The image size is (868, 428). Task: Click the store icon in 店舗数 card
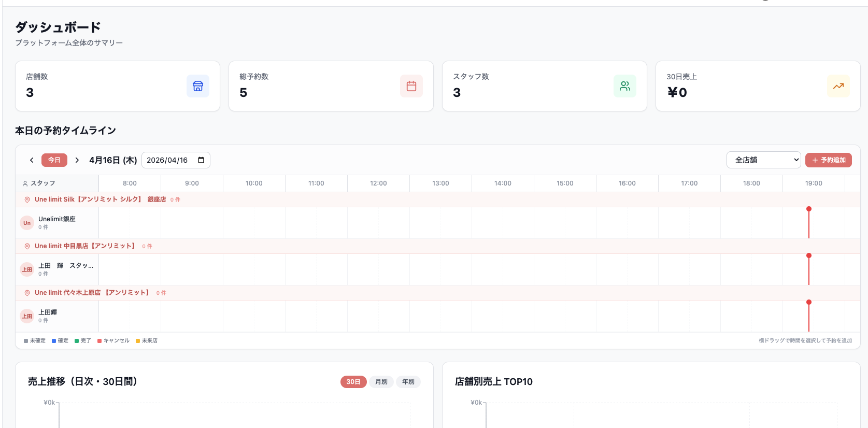pos(198,86)
